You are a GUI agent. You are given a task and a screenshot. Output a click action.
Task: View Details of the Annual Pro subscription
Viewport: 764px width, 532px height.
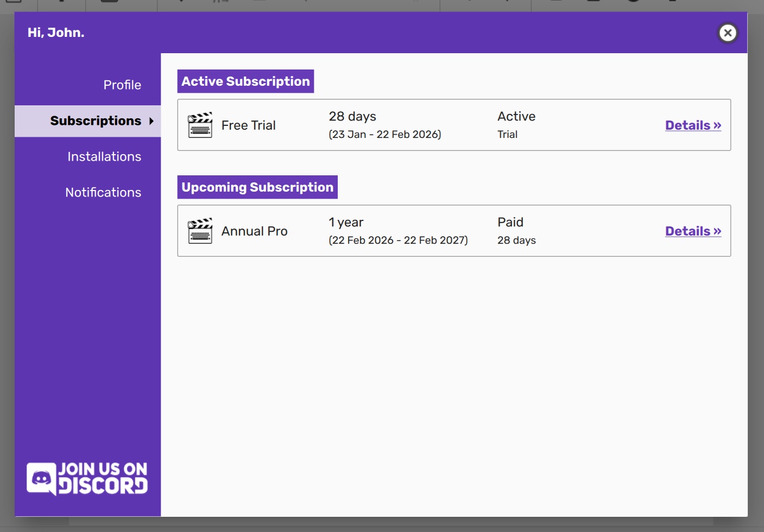(693, 231)
